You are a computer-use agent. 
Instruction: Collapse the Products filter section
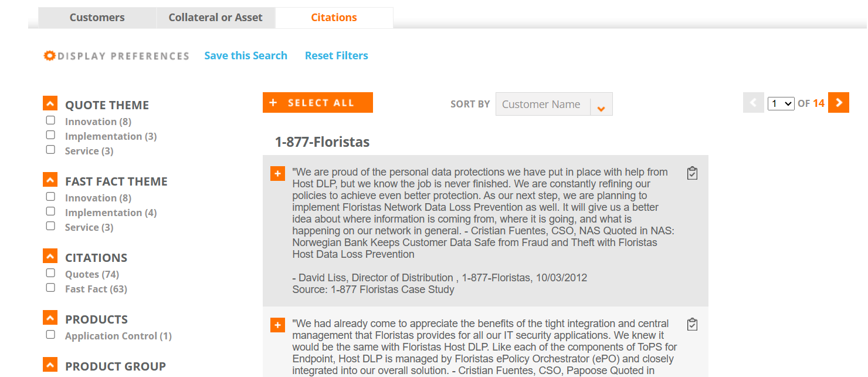(x=50, y=318)
